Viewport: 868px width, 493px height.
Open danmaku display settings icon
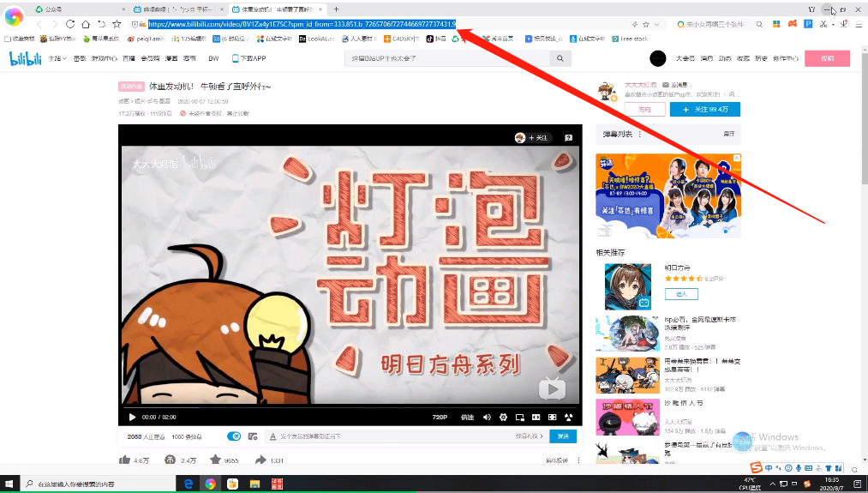pyautogui.click(x=253, y=436)
